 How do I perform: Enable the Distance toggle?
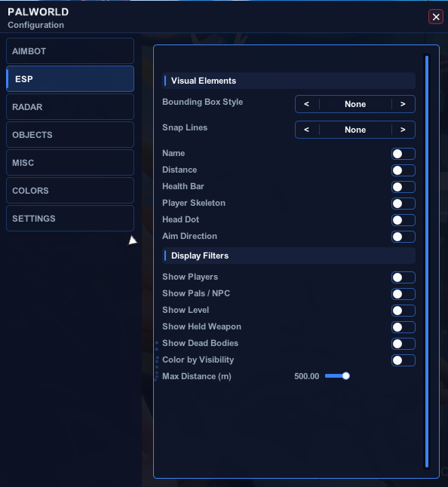404,170
